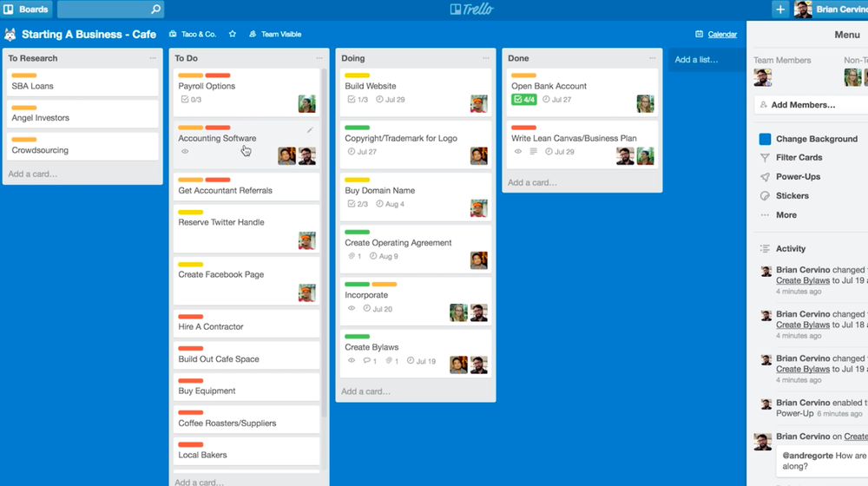Viewport: 868px width, 486px height.
Task: Click the checklist 2/3 badge on Buy Domain Name
Action: tap(358, 204)
